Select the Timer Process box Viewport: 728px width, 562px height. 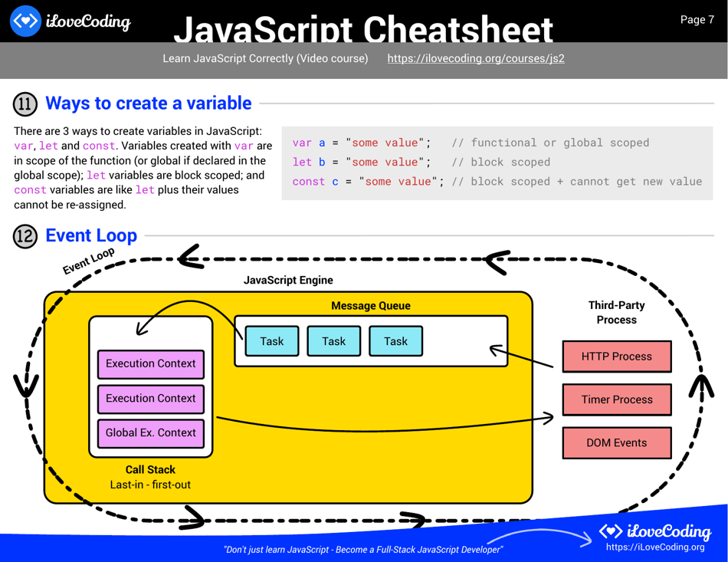[x=617, y=399]
